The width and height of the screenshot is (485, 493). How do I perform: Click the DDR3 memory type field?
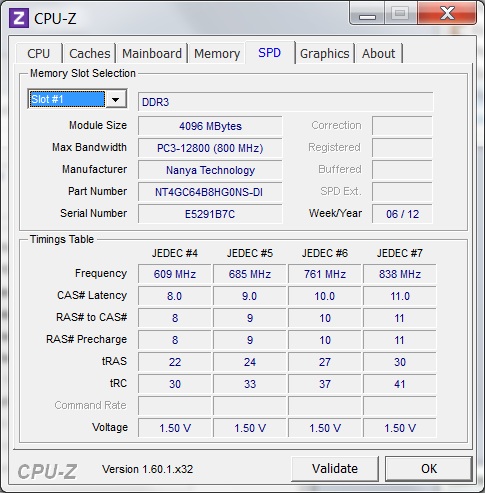point(286,102)
